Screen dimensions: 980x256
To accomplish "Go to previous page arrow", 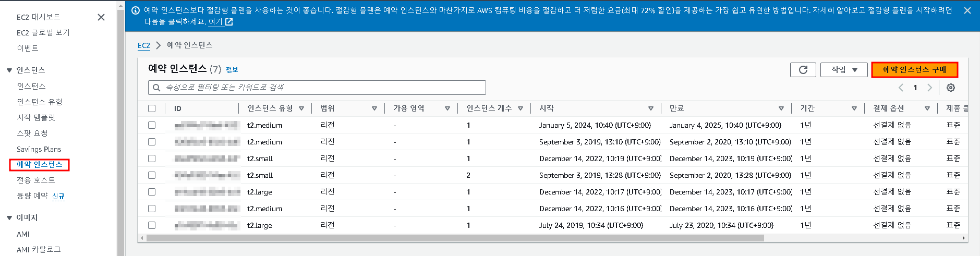I will 901,88.
